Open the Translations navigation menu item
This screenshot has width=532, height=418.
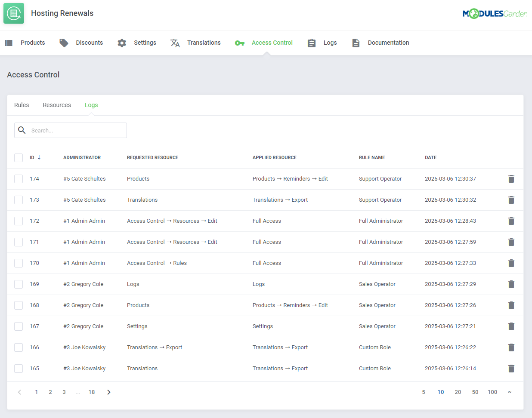pyautogui.click(x=204, y=43)
